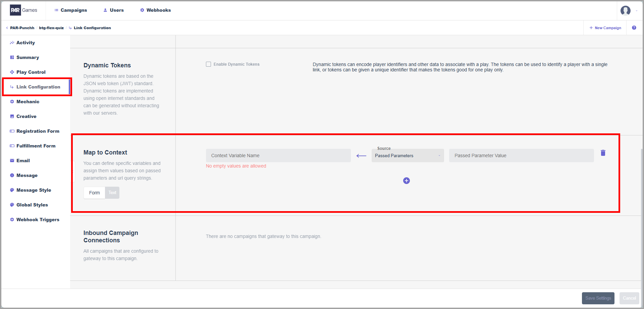This screenshot has width=644, height=309.
Task: Click Link Configuration breadcrumb
Action: (x=92, y=28)
